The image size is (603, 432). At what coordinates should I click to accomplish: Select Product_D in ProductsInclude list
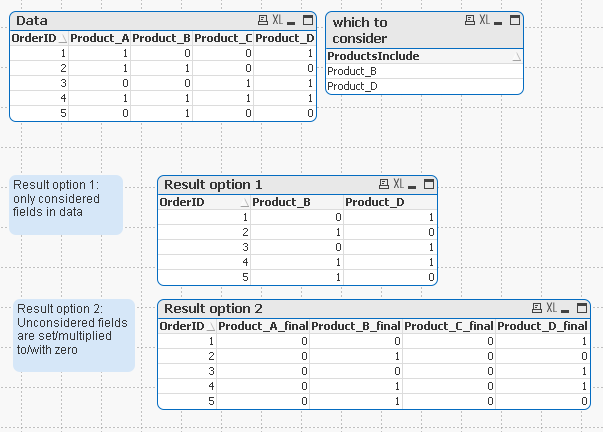(351, 86)
